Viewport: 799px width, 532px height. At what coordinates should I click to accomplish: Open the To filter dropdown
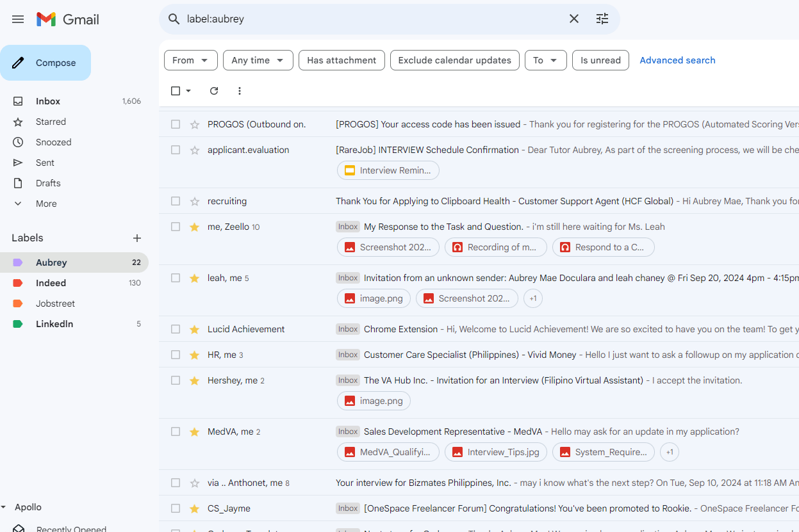coord(546,60)
